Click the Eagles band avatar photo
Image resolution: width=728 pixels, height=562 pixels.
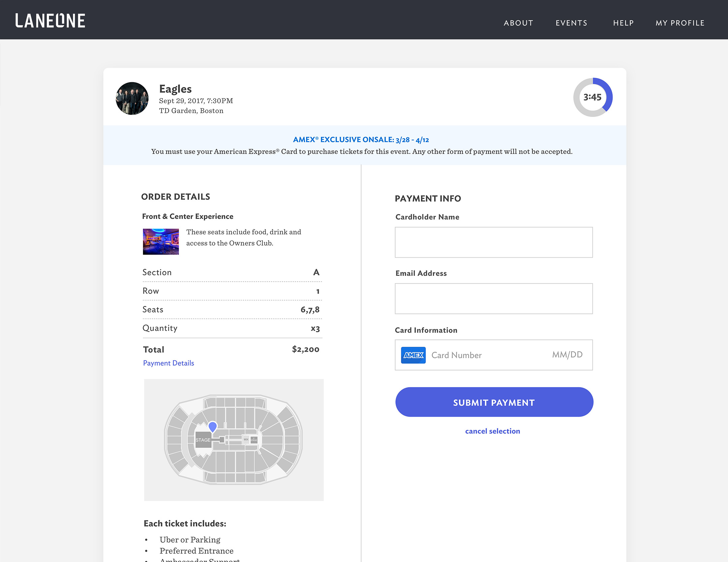(x=132, y=98)
